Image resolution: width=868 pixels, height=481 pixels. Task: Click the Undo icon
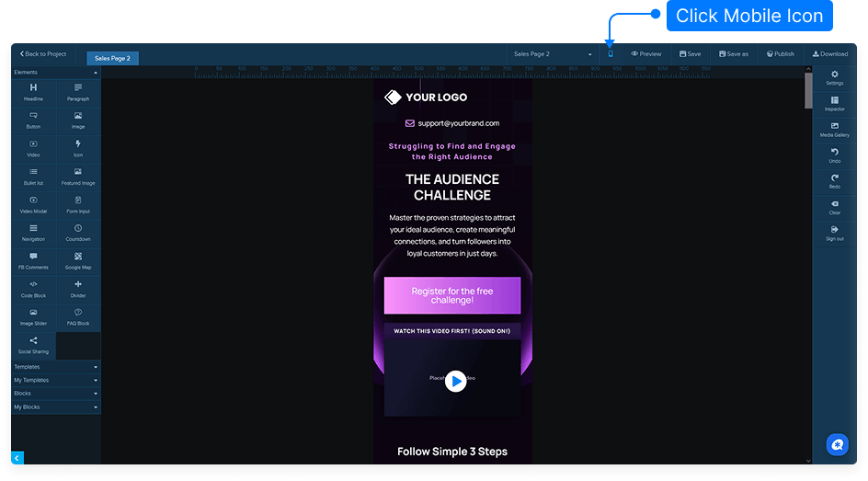834,155
